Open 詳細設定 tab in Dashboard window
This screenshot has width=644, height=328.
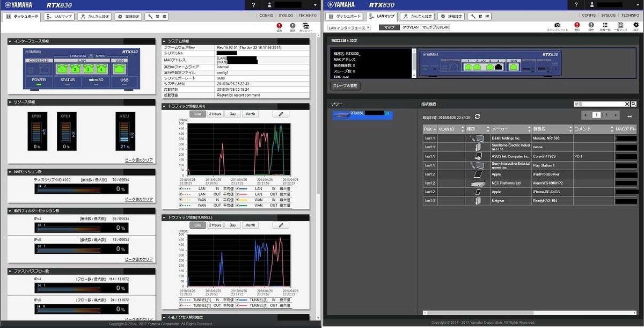[x=128, y=17]
